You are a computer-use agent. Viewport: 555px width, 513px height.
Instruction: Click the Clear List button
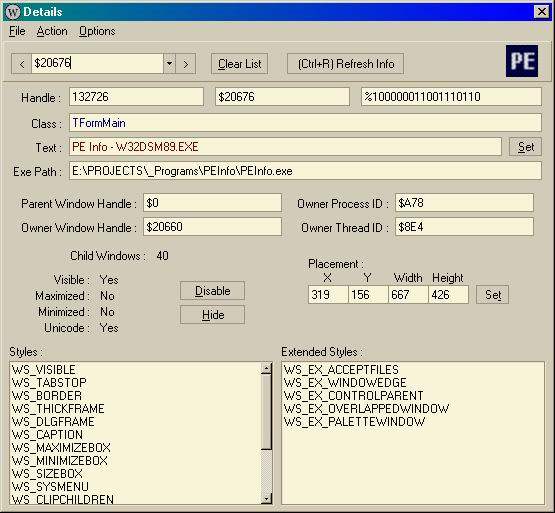(x=239, y=64)
